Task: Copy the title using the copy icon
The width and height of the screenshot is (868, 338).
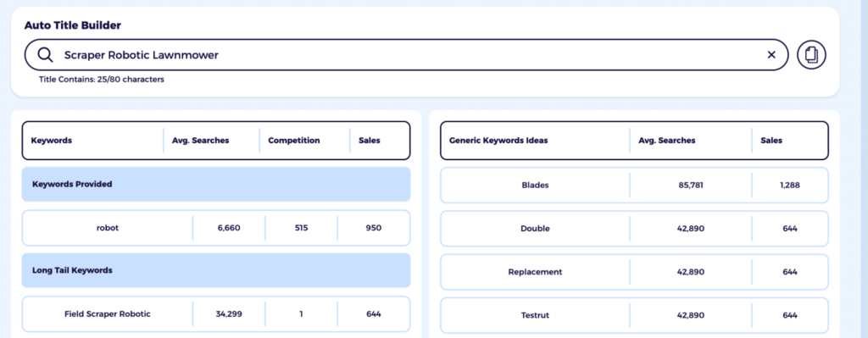Action: [811, 55]
